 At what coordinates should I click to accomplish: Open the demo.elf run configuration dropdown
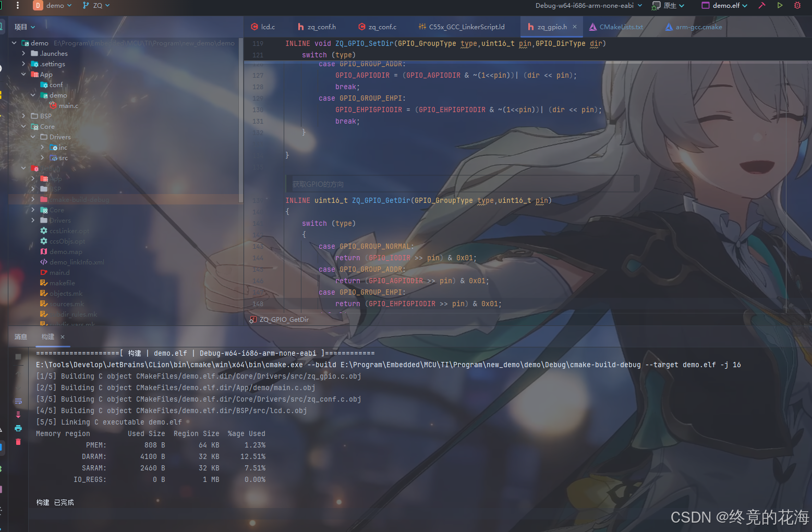[x=725, y=5]
